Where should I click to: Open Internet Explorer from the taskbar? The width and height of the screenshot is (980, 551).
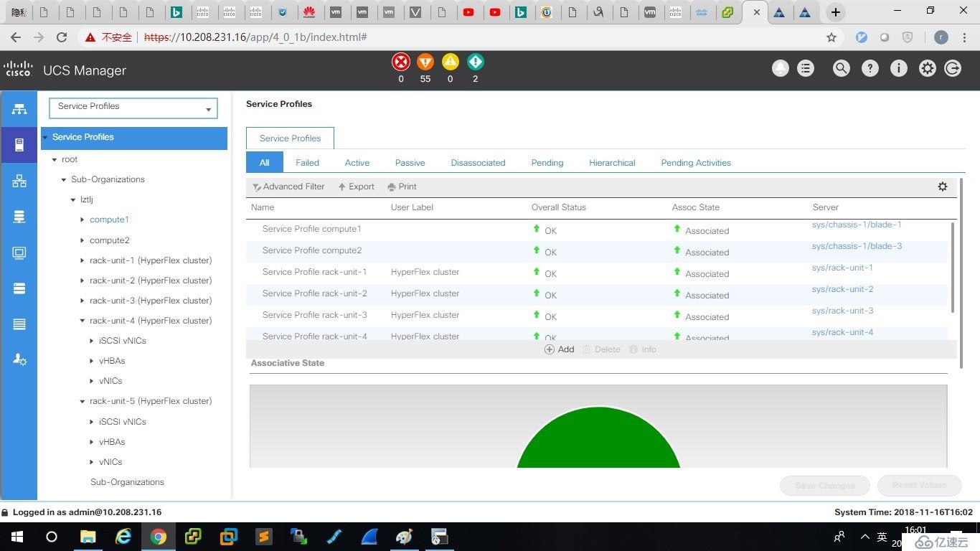coord(123,537)
